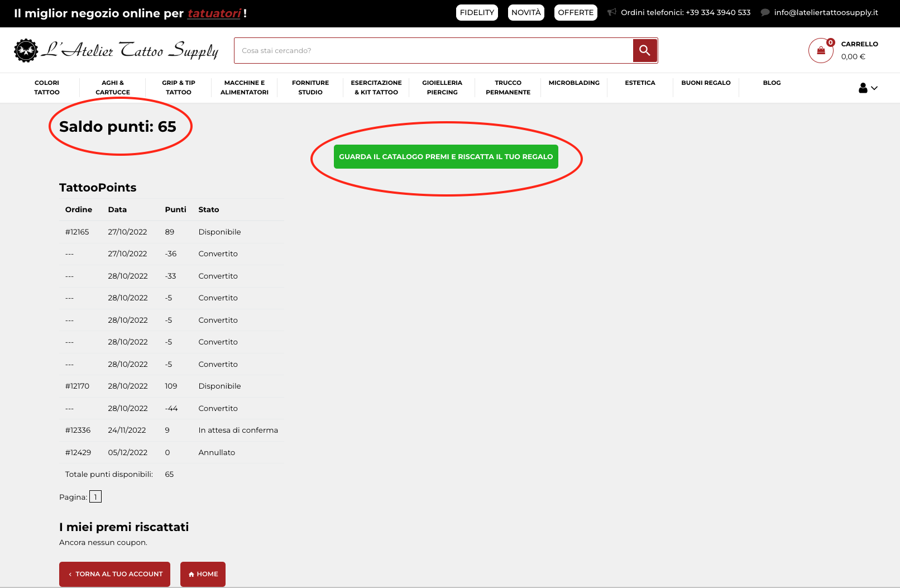This screenshot has width=900, height=588.
Task: Click order number #12165
Action: [77, 232]
